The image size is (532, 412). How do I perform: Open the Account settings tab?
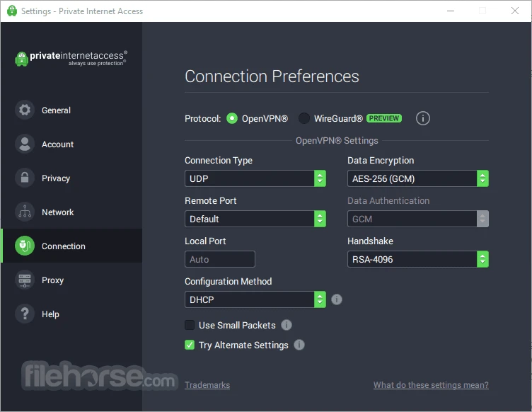pyautogui.click(x=71, y=144)
